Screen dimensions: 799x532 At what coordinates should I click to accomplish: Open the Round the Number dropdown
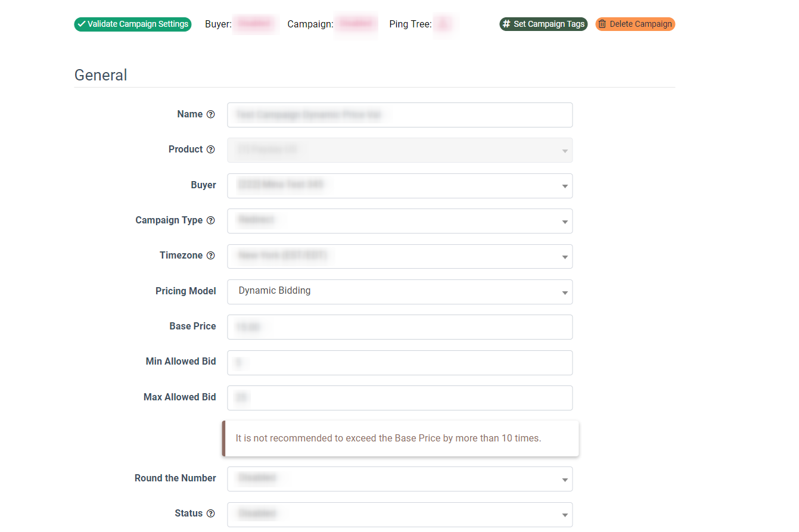coord(399,478)
